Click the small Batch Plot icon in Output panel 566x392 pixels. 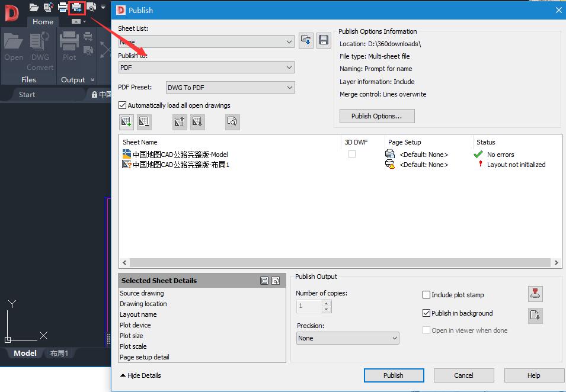pyautogui.click(x=88, y=37)
